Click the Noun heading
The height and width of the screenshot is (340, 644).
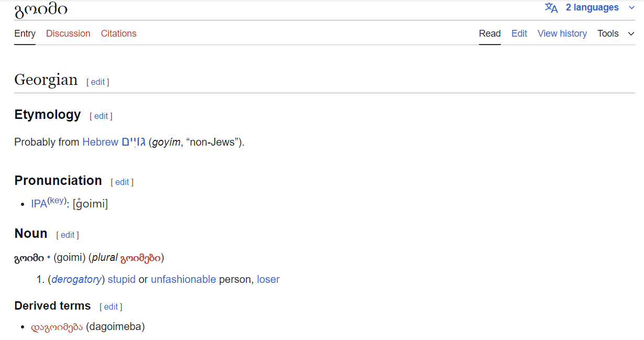31,234
